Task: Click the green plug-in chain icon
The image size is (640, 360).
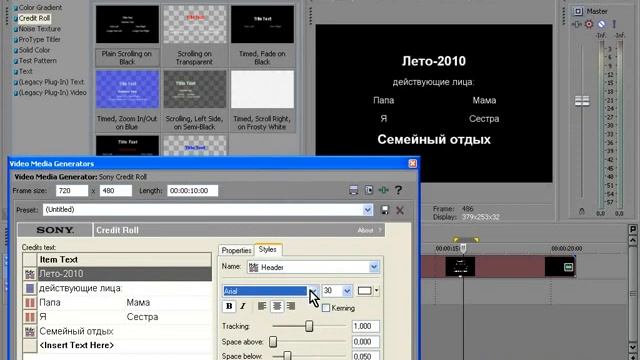Action: click(383, 190)
